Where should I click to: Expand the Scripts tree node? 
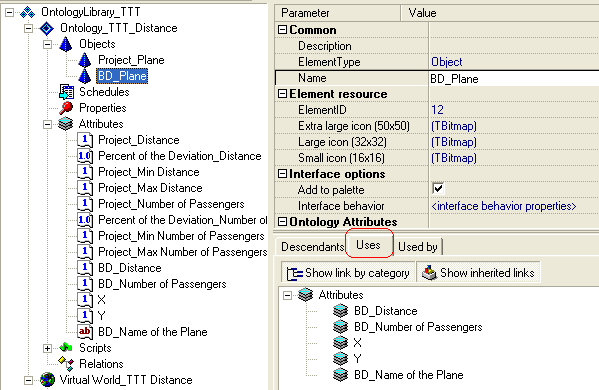tap(47, 348)
